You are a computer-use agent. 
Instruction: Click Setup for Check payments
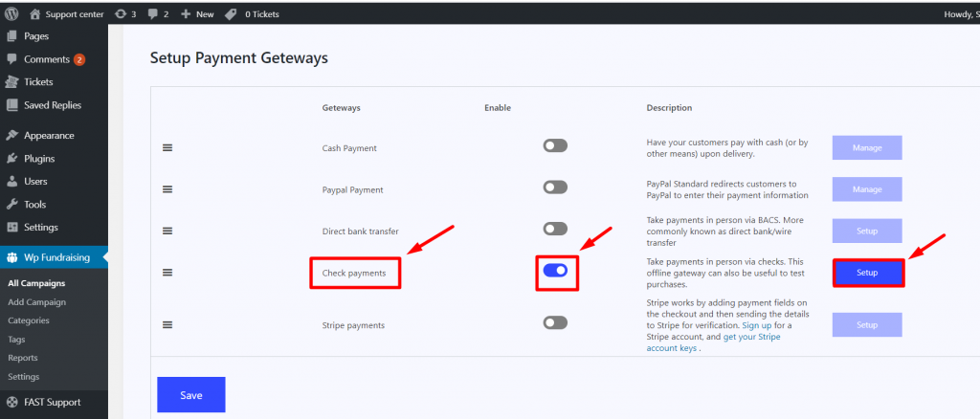point(867,273)
